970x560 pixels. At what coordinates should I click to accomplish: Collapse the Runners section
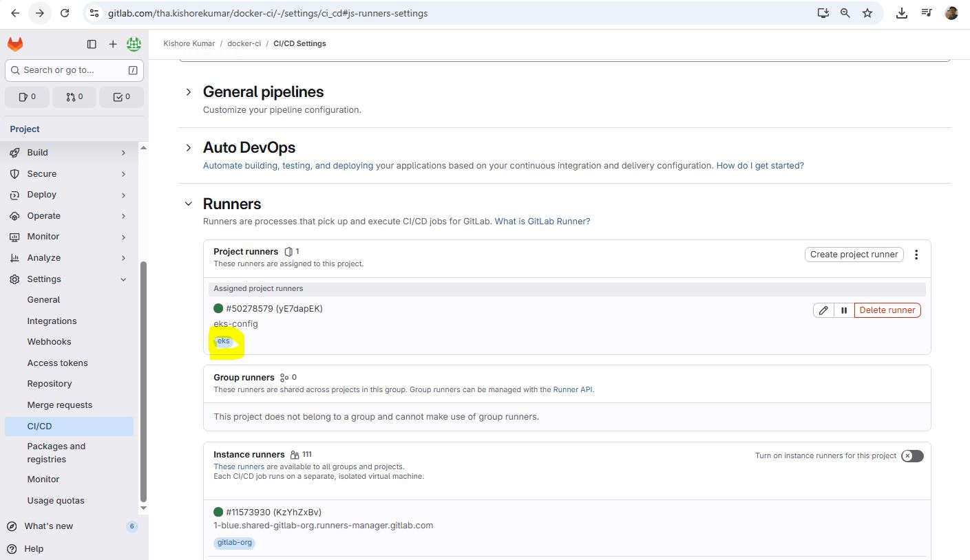click(189, 204)
